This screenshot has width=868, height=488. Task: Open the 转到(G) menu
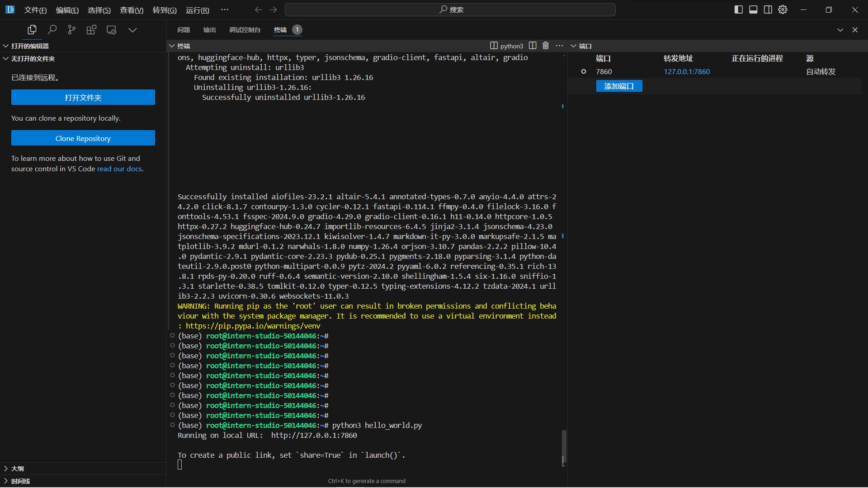(165, 10)
